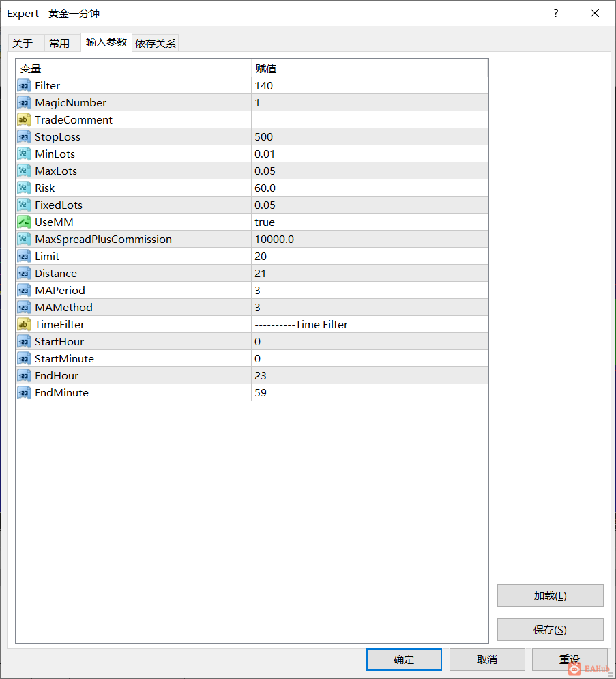616x679 pixels.
Task: Select the MinLots value 0.01
Action: (265, 154)
